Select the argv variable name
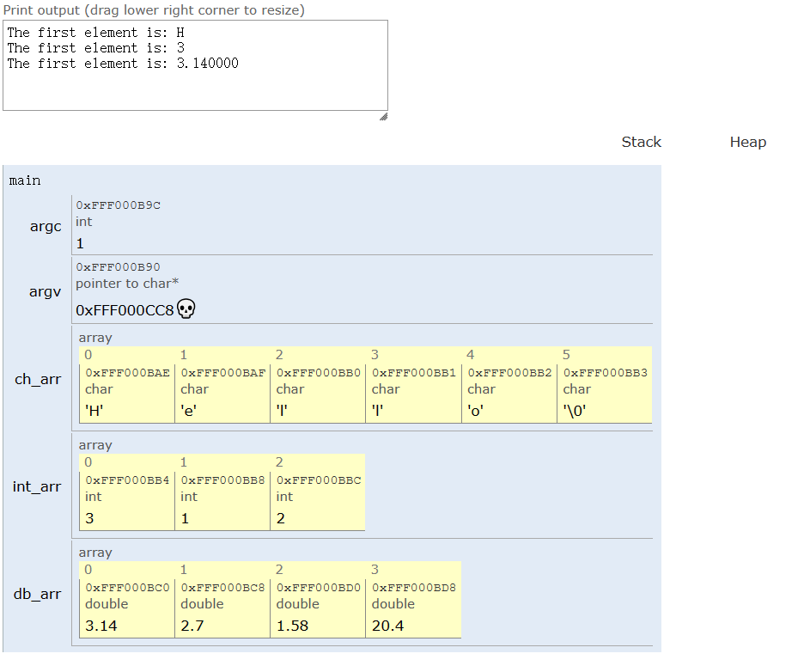 [x=46, y=292]
